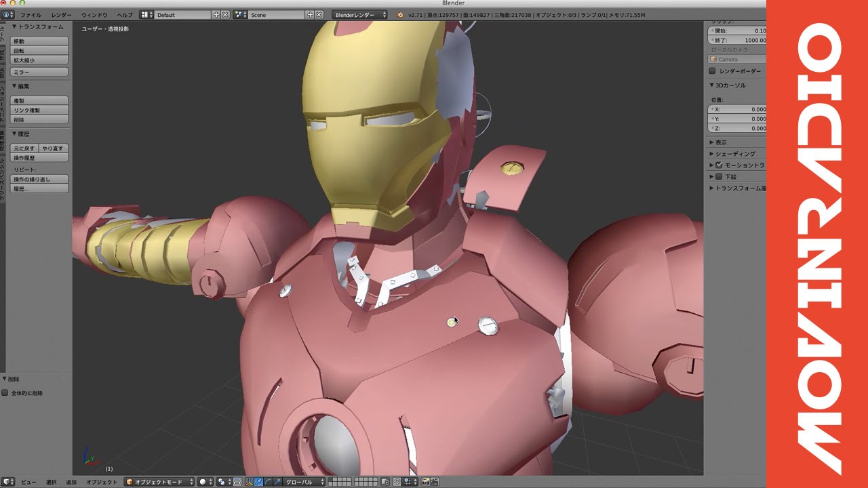Viewport: 868px width, 488px height.
Task: Select the scale manipulator icon
Action: pyautogui.click(x=277, y=482)
